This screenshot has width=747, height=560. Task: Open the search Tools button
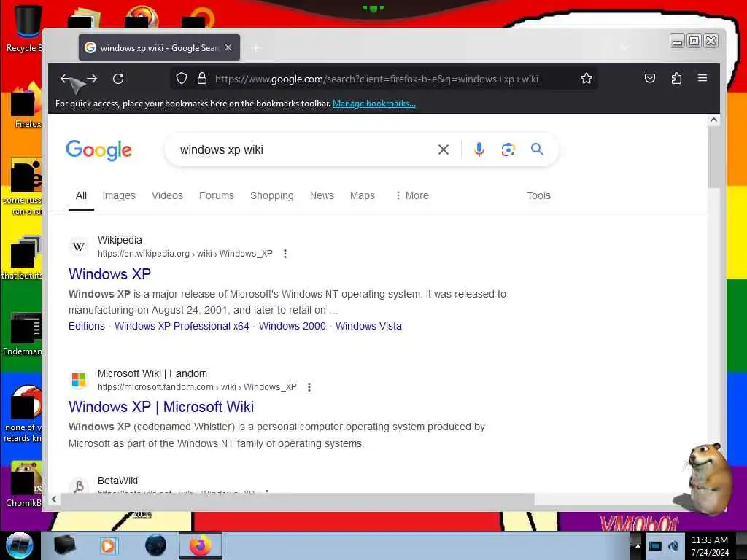pyautogui.click(x=538, y=195)
